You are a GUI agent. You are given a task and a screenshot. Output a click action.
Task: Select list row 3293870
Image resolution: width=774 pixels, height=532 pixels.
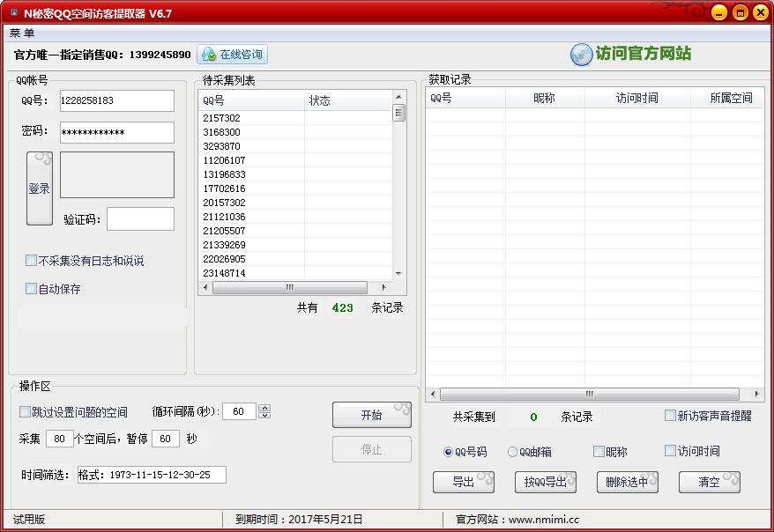(x=295, y=146)
